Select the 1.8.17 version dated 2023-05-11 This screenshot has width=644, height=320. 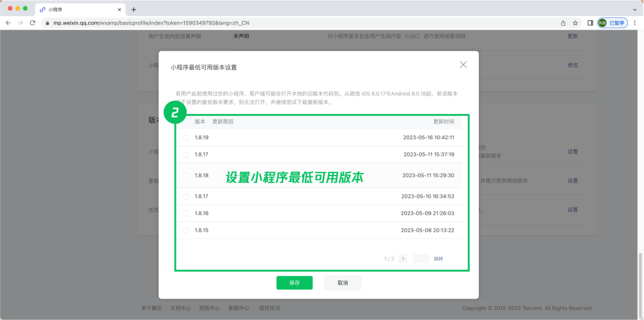tap(186, 155)
